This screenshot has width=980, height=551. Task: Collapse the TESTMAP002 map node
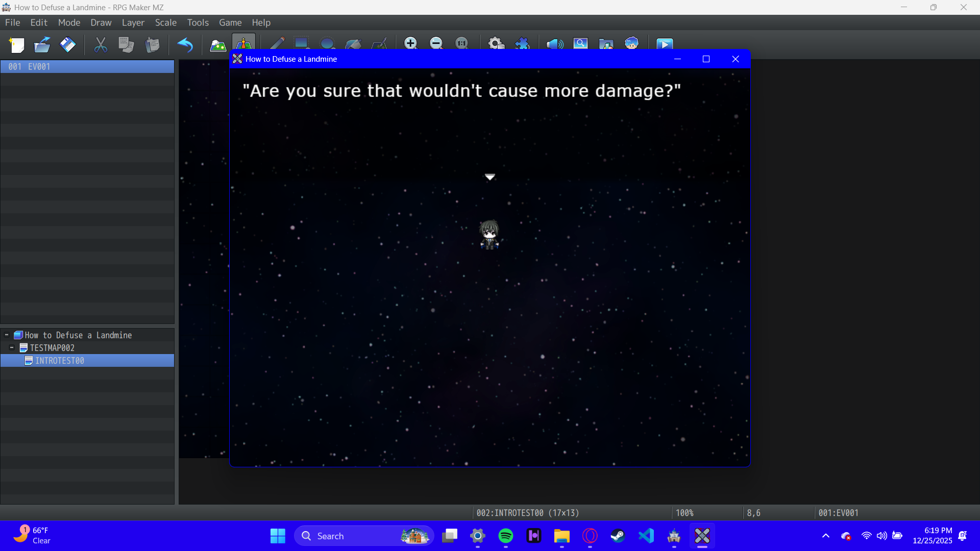(x=12, y=348)
